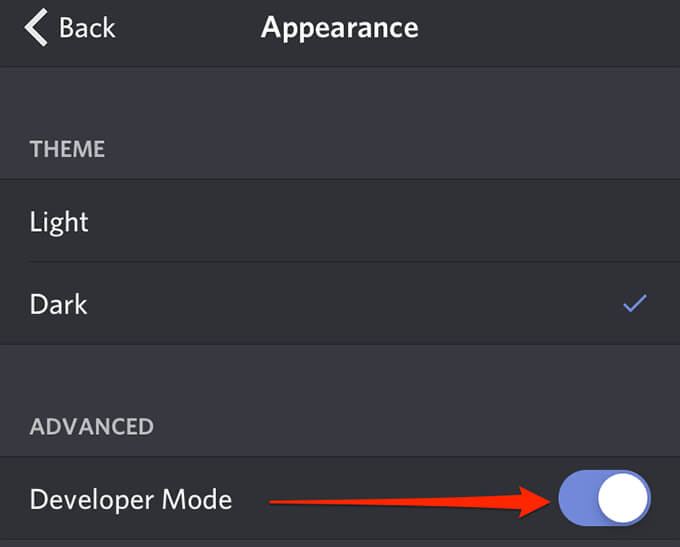
Task: Click the Back text label
Action: 87,28
